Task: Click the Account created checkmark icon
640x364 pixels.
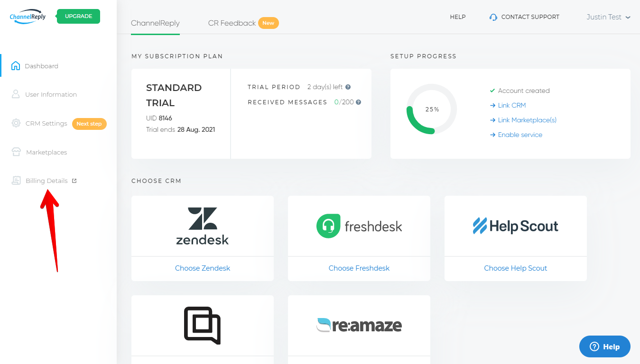Action: tap(492, 91)
